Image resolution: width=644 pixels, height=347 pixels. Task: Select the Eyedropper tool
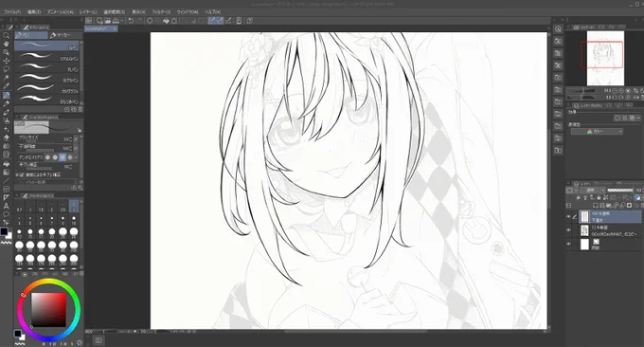(x=7, y=86)
